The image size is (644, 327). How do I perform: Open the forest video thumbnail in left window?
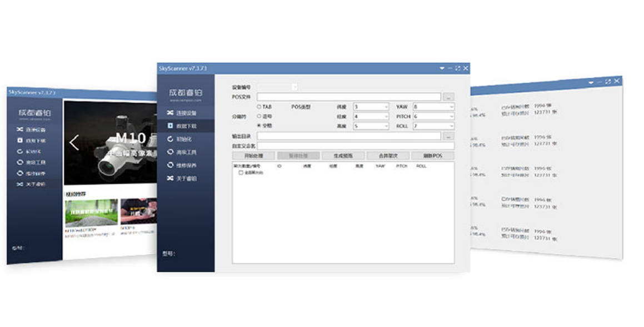[x=91, y=212]
